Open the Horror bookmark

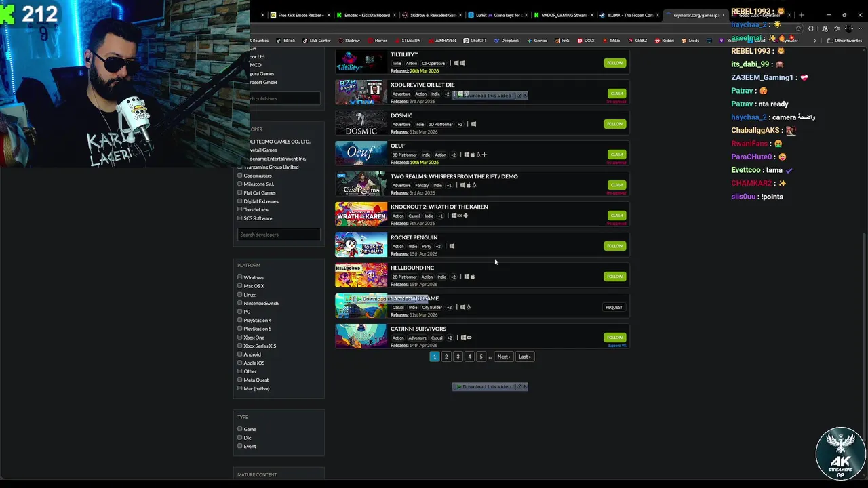[378, 41]
